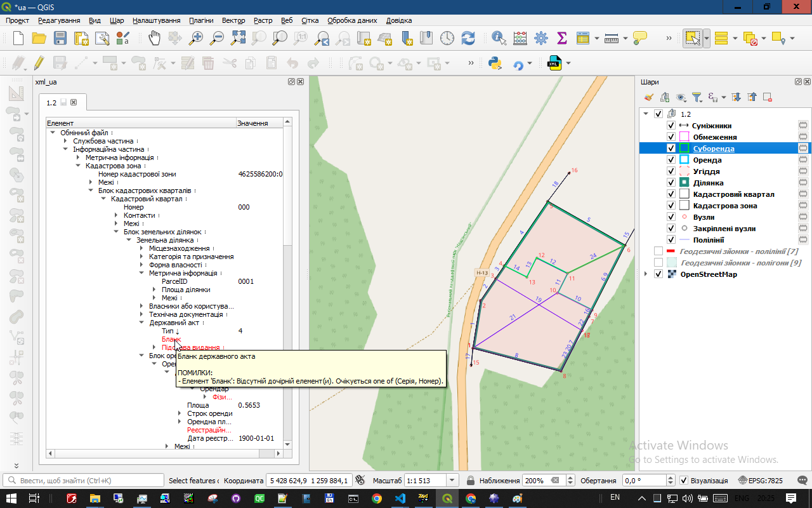
Task: Open the Python console icon
Action: 495,63
